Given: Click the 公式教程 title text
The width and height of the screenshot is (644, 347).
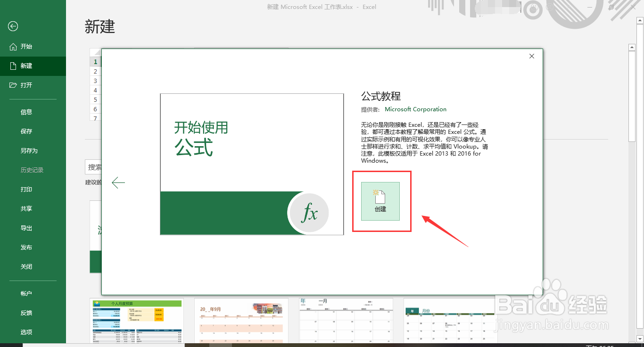Looking at the screenshot, I should pos(381,96).
